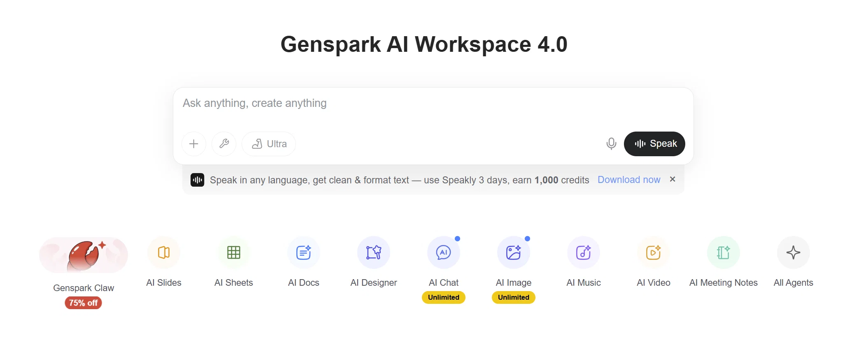Launch the AI Music icon

[584, 252]
